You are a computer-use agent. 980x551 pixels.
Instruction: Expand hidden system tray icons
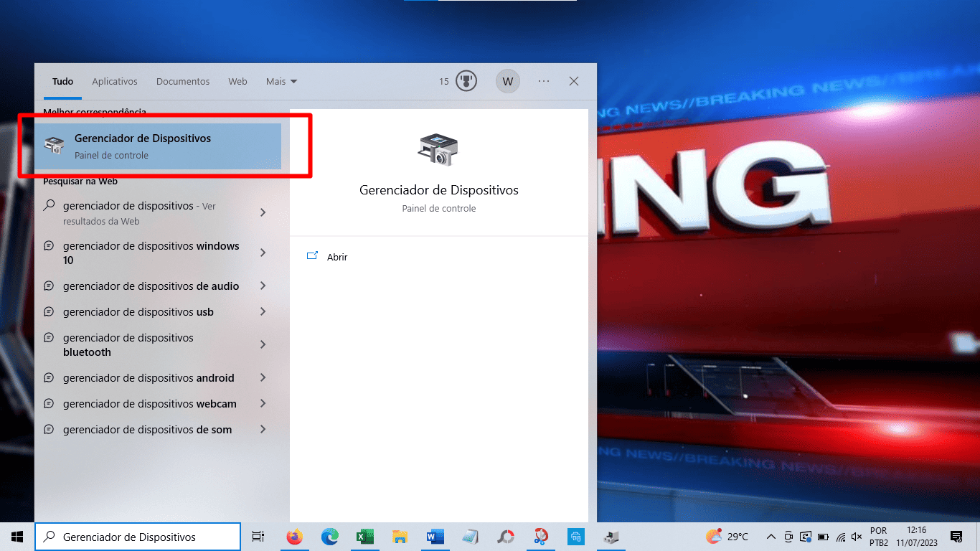(x=771, y=536)
